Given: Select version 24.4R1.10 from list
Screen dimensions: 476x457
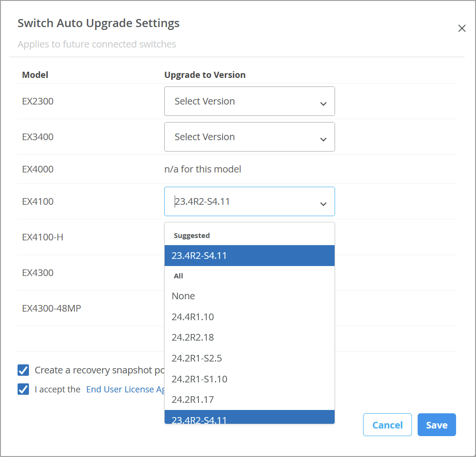Looking at the screenshot, I should pyautogui.click(x=249, y=317).
